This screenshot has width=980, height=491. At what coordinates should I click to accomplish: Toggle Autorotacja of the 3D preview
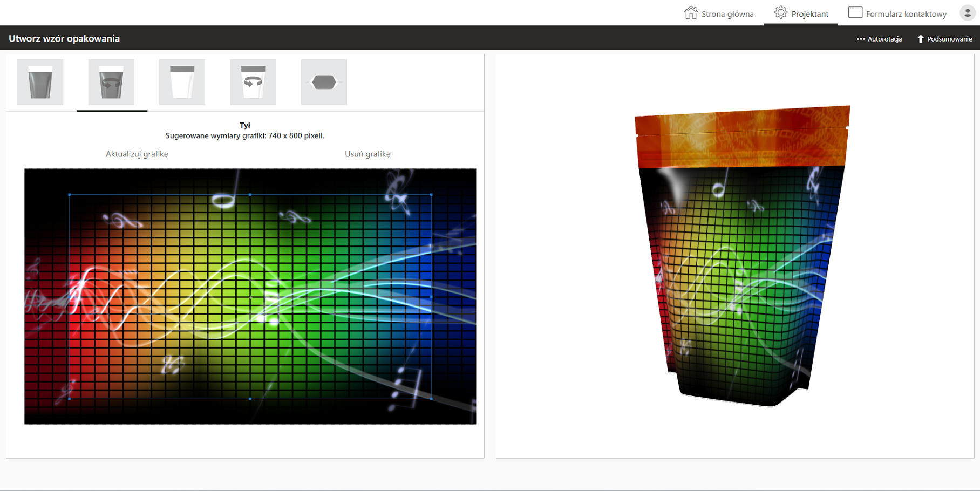879,39
